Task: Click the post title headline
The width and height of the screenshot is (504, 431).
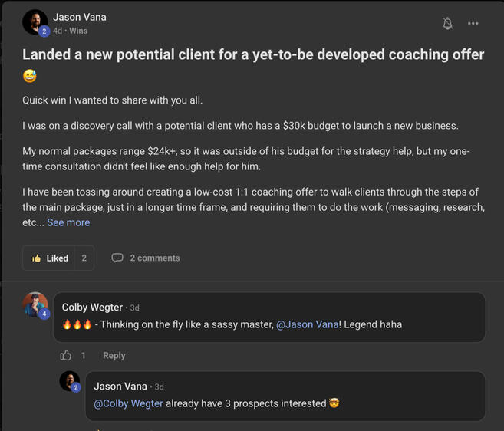Action: (x=253, y=54)
